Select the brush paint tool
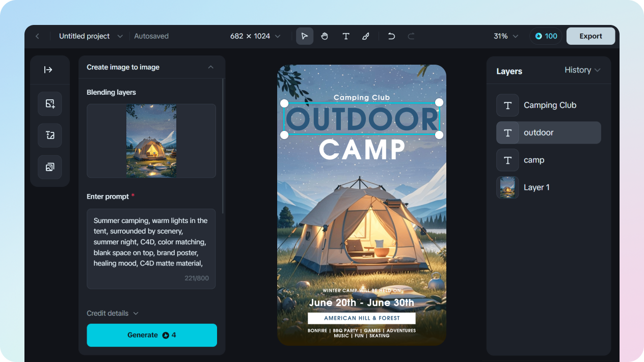The height and width of the screenshot is (362, 644). (365, 36)
